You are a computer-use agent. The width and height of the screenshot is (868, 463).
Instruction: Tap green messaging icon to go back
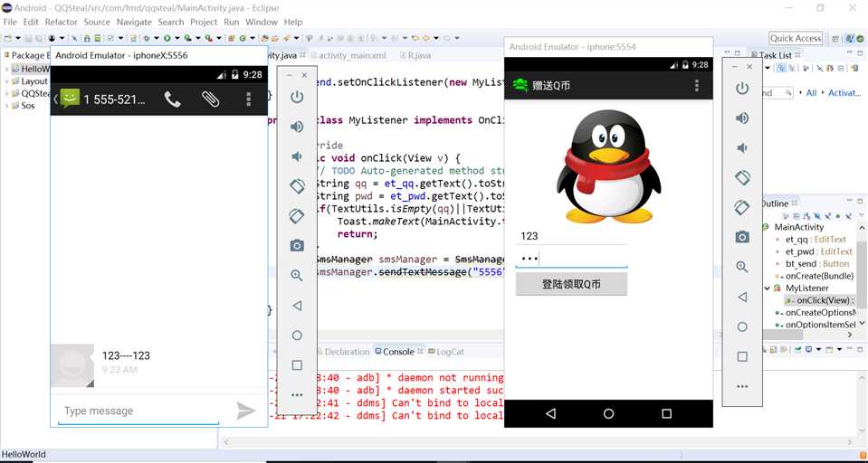(69, 99)
